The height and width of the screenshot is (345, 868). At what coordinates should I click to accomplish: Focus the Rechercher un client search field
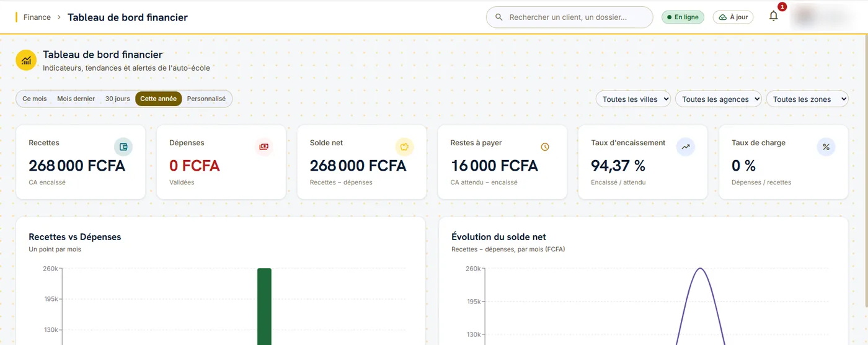click(x=570, y=17)
